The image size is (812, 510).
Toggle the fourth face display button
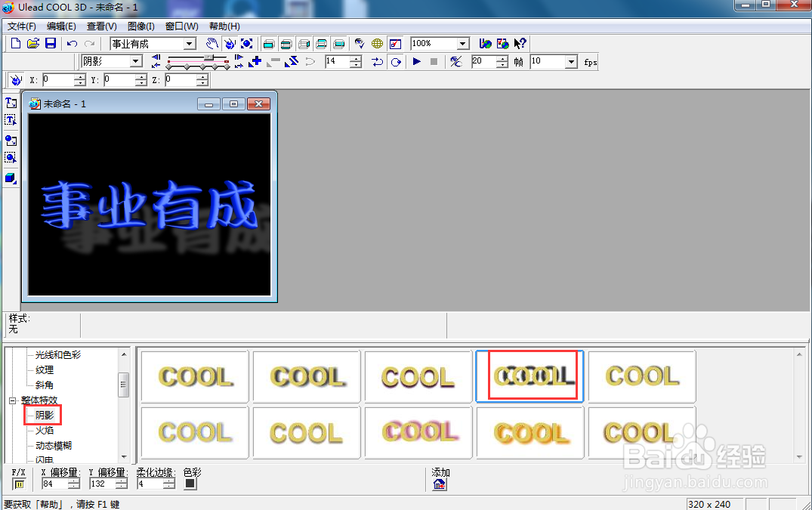coord(322,44)
